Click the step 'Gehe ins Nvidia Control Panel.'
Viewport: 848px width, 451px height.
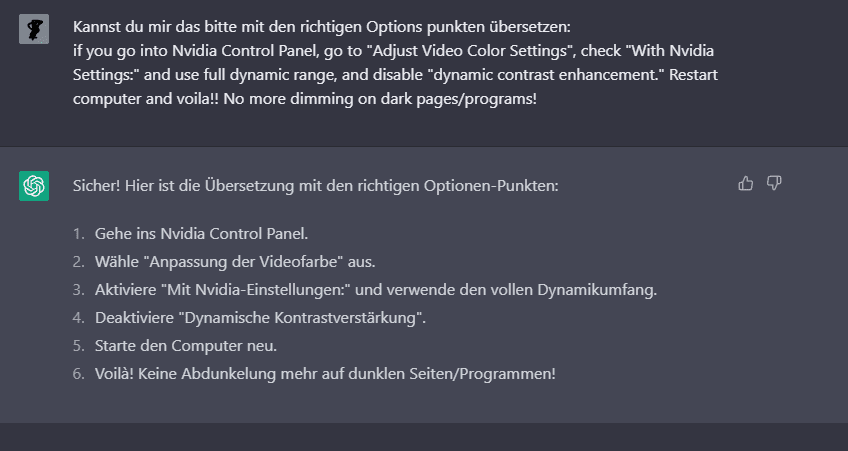[x=202, y=234]
